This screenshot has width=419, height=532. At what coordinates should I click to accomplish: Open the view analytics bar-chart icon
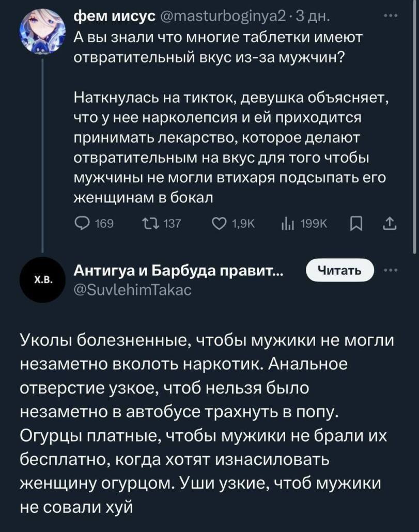(287, 223)
